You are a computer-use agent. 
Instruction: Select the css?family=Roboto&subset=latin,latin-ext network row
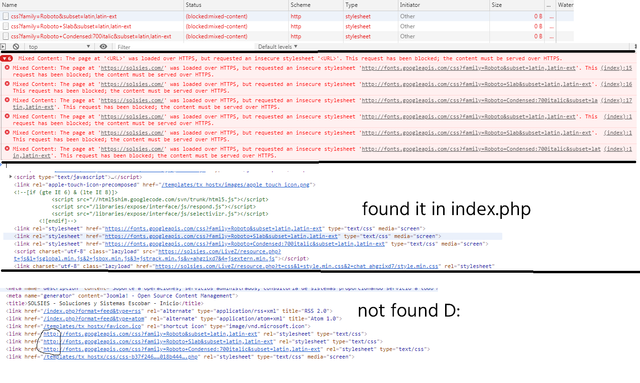[x=287, y=16]
